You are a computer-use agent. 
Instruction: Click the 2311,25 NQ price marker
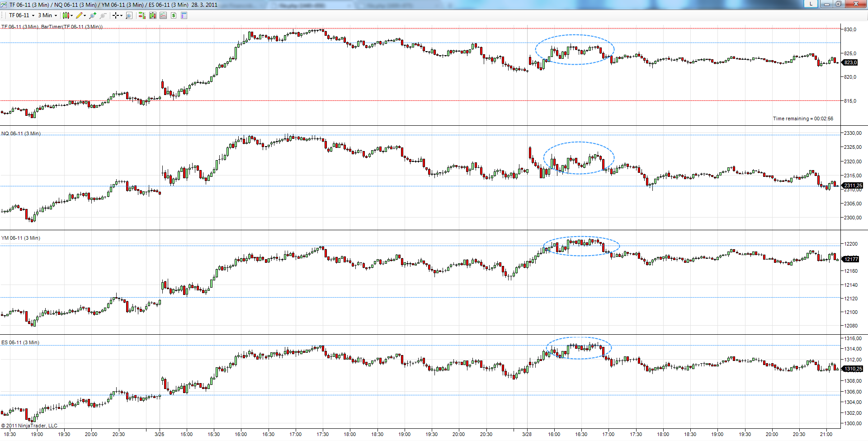click(x=853, y=185)
